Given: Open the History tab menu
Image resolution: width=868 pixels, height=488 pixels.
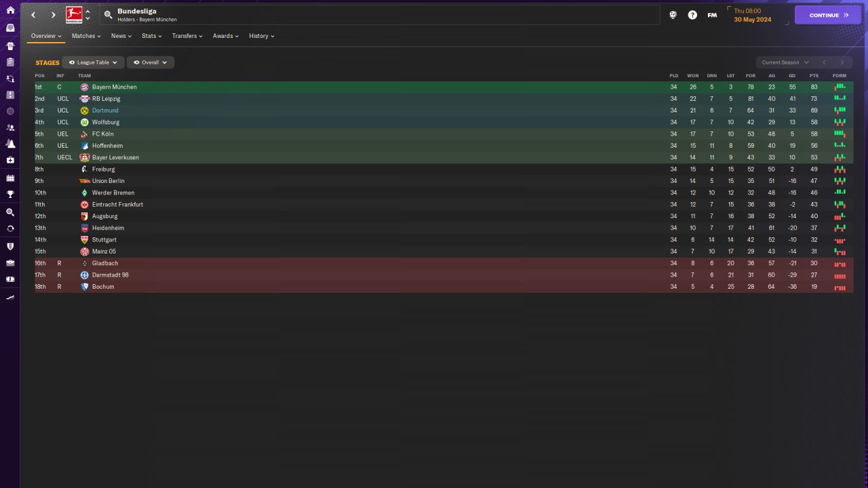Looking at the screenshot, I should point(262,36).
